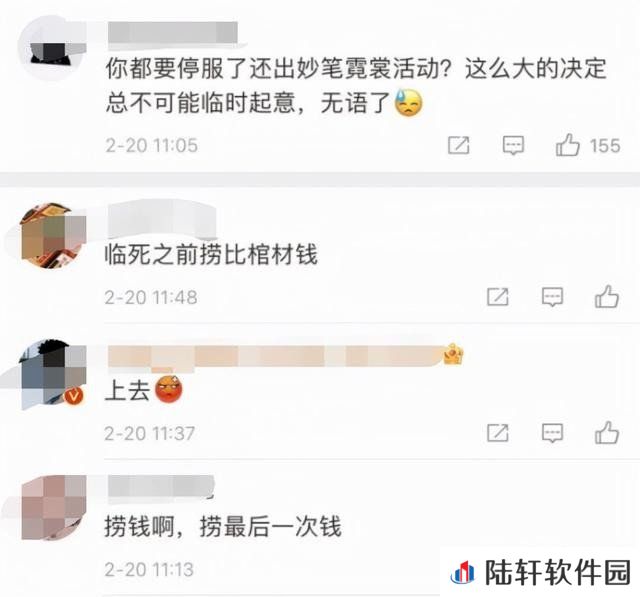Open the comment 你都要停服了还出妙笔霓裳活动
The width and height of the screenshot is (640, 597).
click(x=356, y=85)
